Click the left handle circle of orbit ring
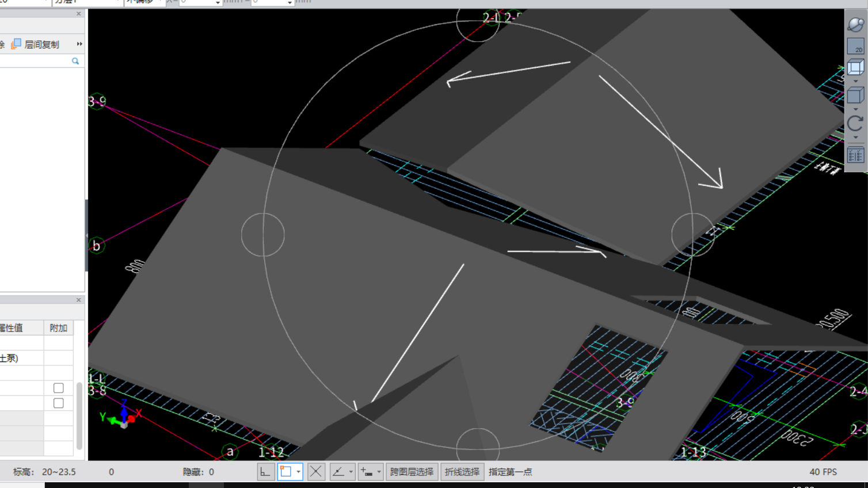868x488 pixels. tap(263, 235)
